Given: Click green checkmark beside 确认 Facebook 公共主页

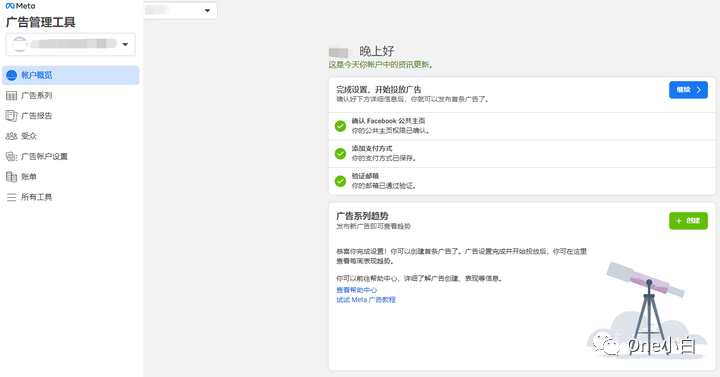Looking at the screenshot, I should pos(340,126).
